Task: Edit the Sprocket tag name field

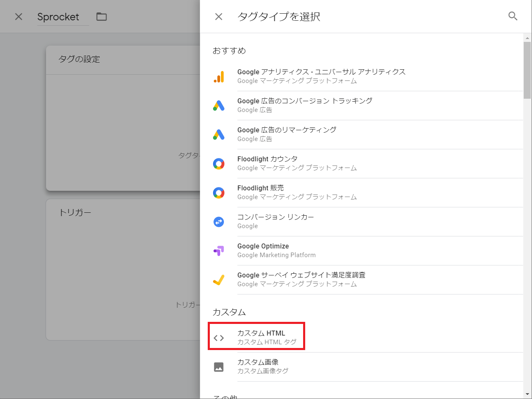Action: [63, 17]
